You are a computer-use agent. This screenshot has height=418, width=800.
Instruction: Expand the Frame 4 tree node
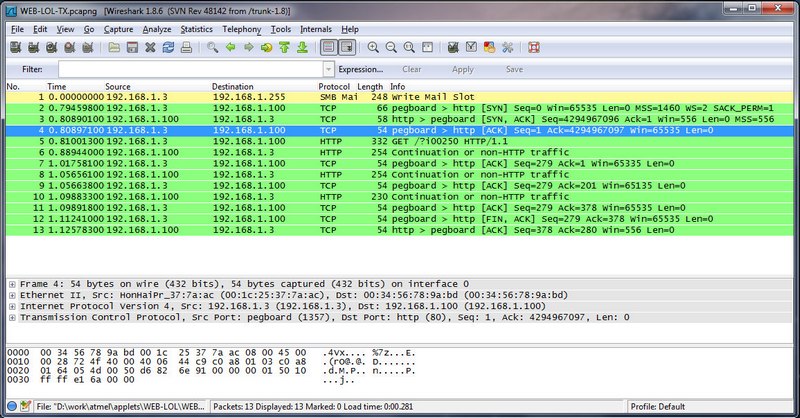tap(12, 285)
